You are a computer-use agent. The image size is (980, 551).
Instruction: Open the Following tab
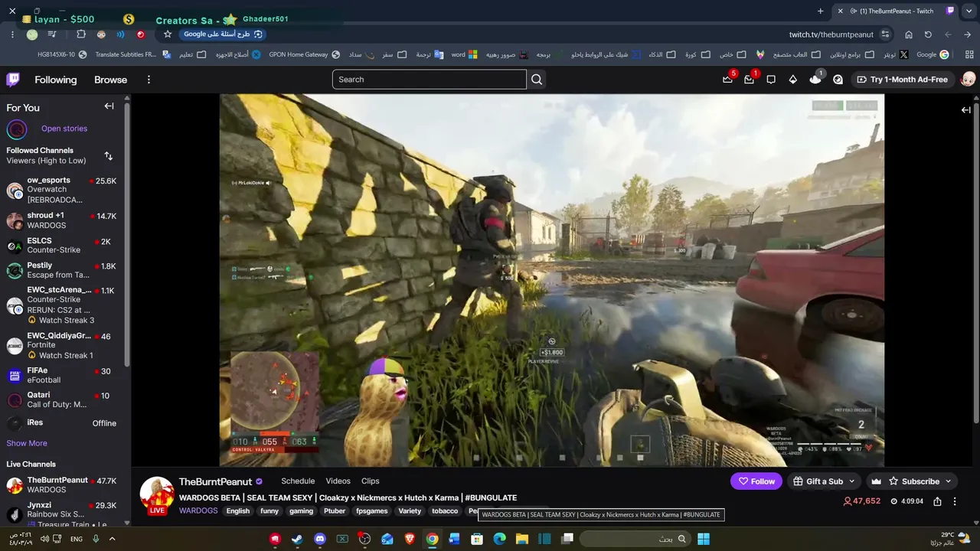56,80
